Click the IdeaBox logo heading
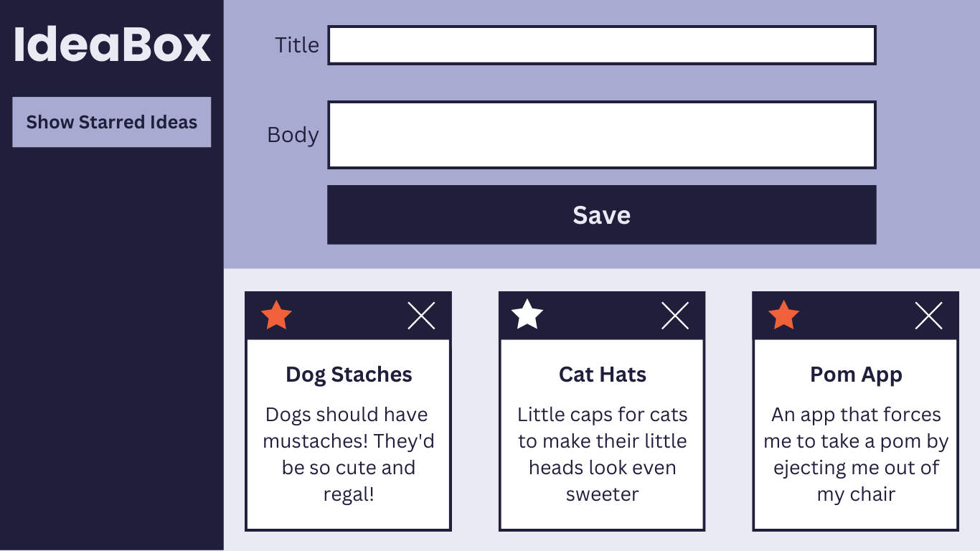980x551 pixels. coord(112,44)
